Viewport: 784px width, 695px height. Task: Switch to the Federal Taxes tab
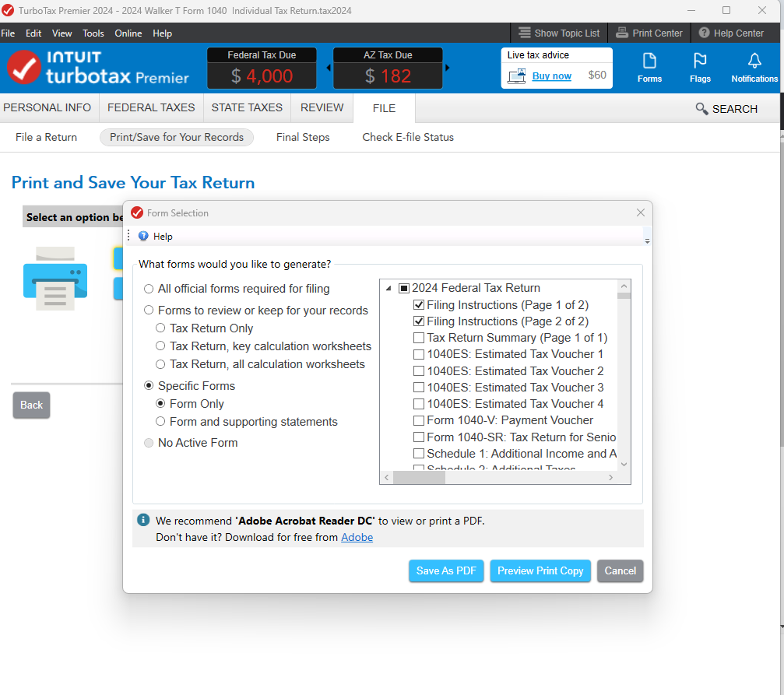[151, 107]
